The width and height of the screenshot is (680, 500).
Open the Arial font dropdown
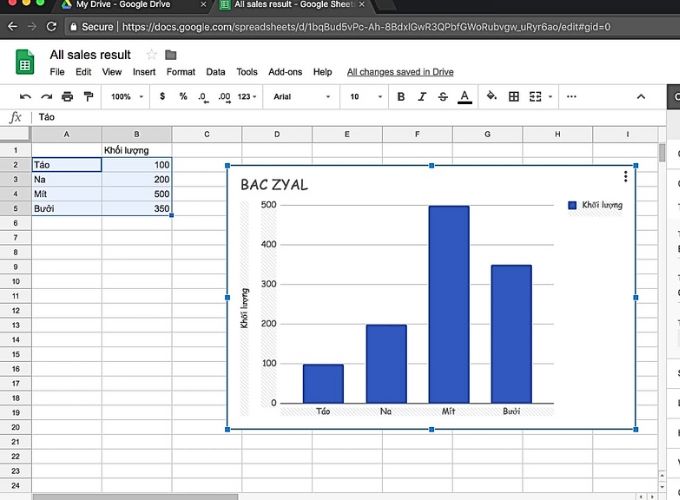click(301, 96)
